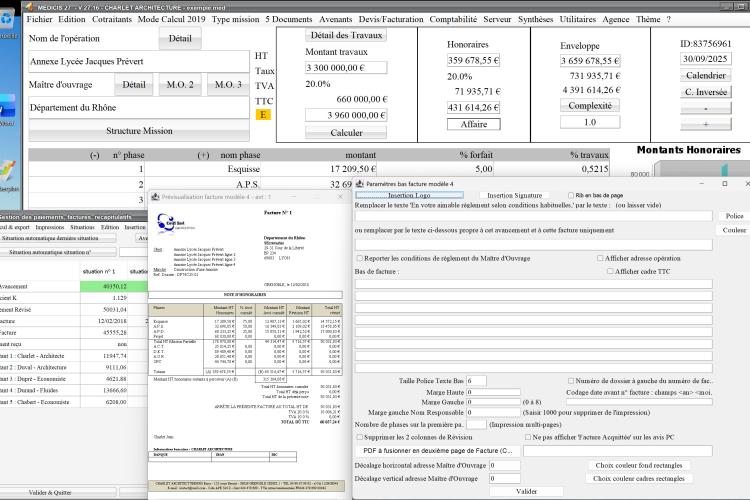Click the Calculer button
This screenshot has width=750, height=500.
coord(346,133)
